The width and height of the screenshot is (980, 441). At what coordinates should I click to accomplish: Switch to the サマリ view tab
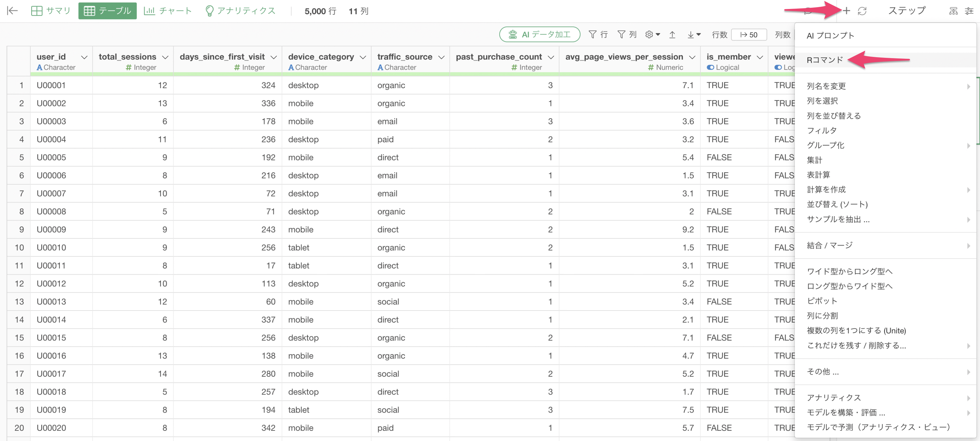51,11
